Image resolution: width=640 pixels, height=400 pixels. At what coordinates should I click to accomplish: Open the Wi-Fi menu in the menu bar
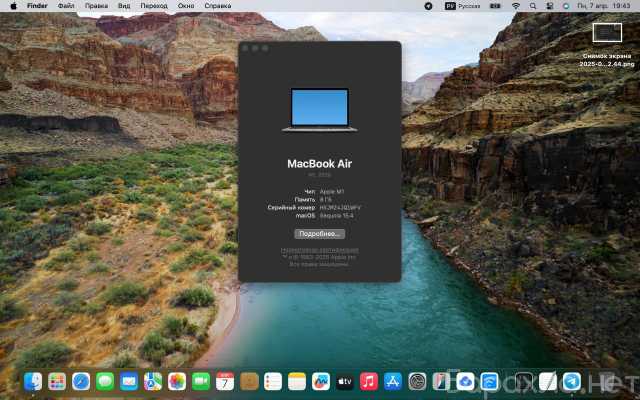pyautogui.click(x=516, y=6)
